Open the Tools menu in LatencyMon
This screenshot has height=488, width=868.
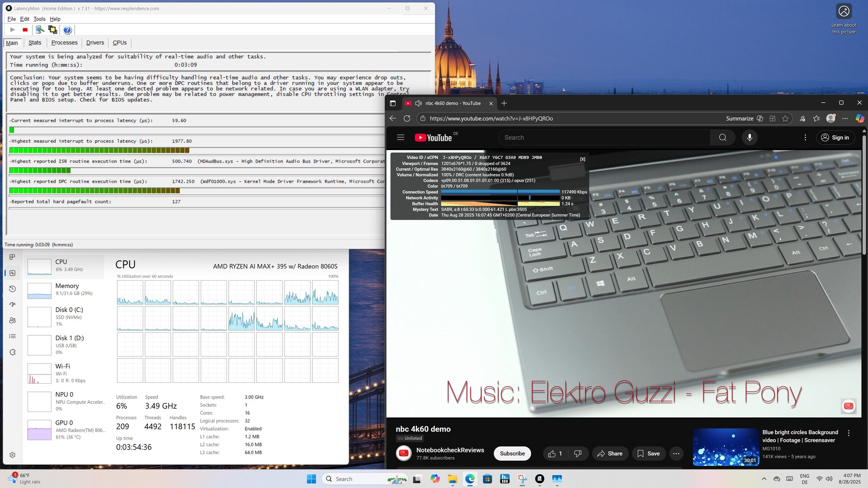[x=39, y=19]
